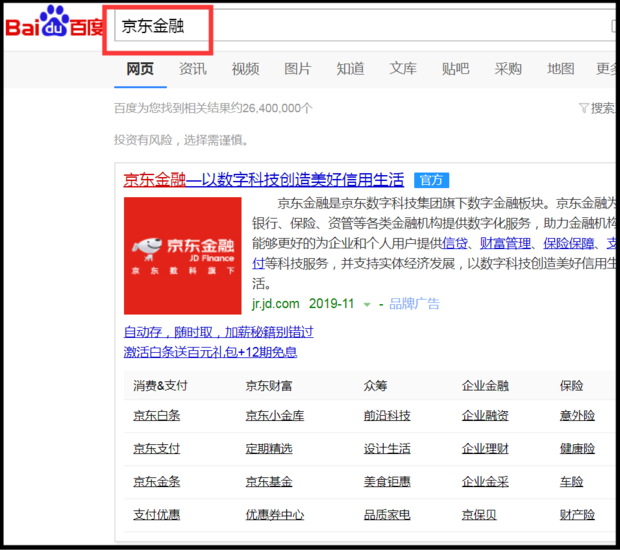Click the 品牌广告 label
620x550 pixels.
(x=414, y=304)
